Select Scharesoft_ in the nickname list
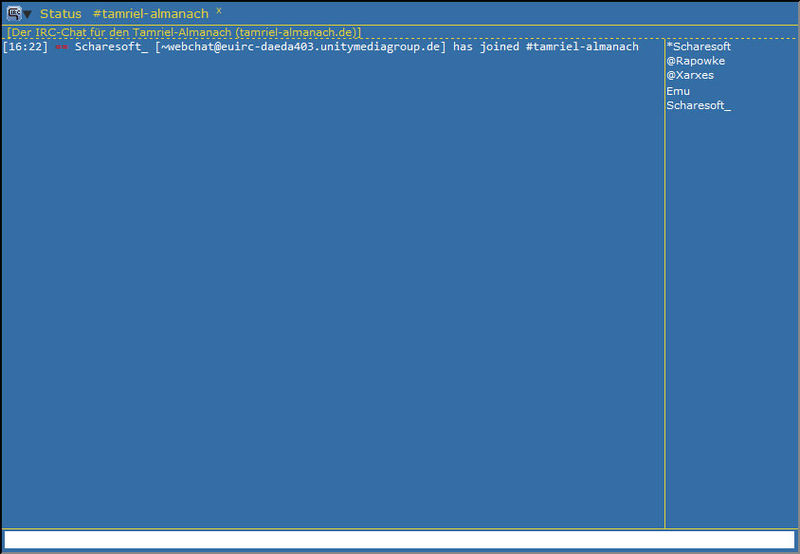 (698, 105)
